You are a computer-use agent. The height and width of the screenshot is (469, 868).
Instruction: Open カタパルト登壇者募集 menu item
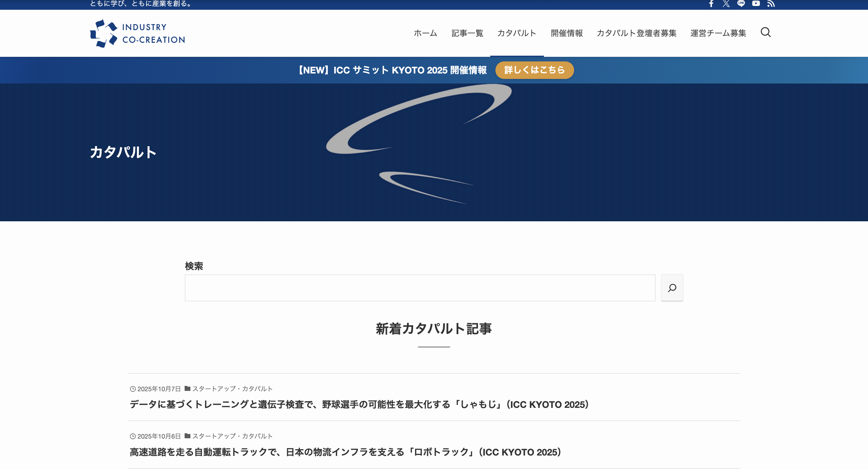[637, 33]
